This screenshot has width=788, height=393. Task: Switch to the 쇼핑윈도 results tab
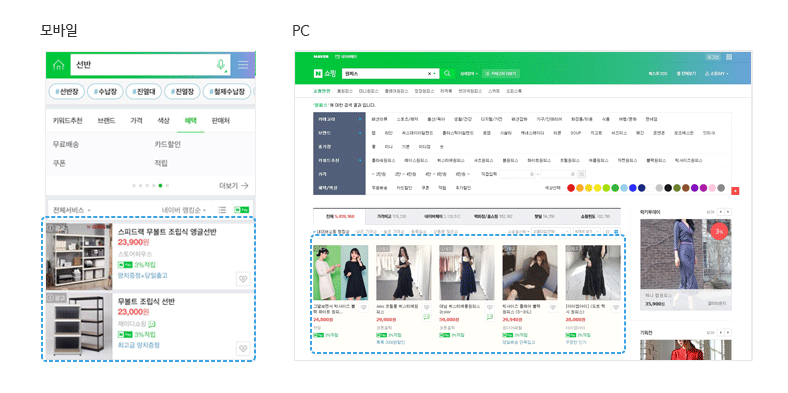pyautogui.click(x=596, y=217)
